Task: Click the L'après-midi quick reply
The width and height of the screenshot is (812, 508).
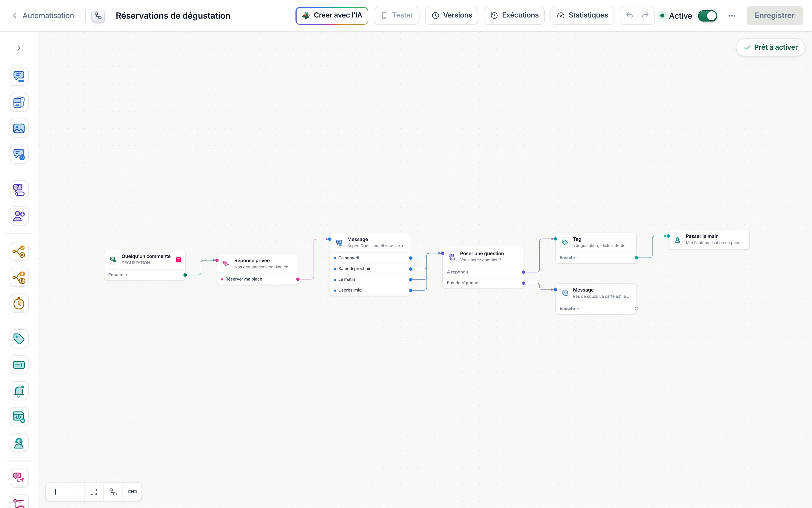Action: (370, 290)
